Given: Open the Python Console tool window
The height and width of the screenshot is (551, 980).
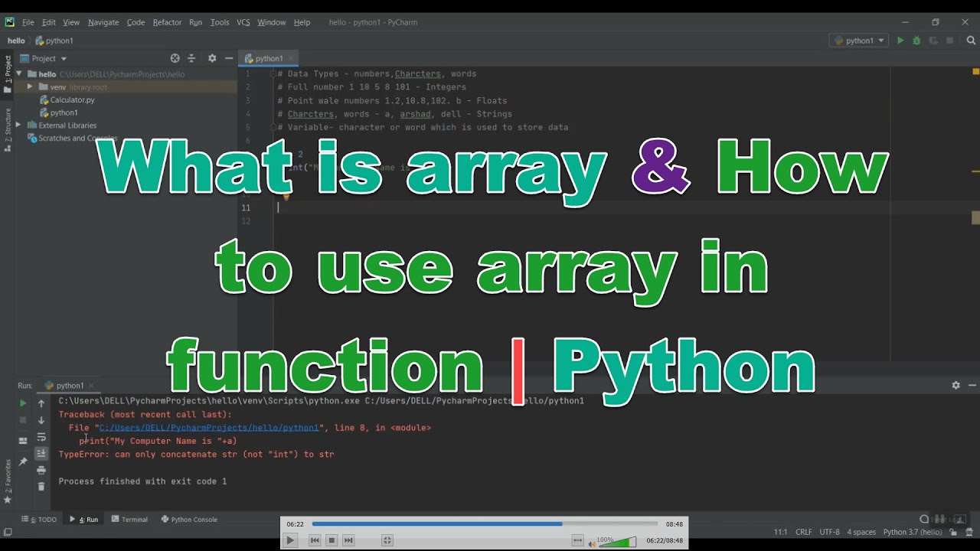Looking at the screenshot, I should [189, 520].
